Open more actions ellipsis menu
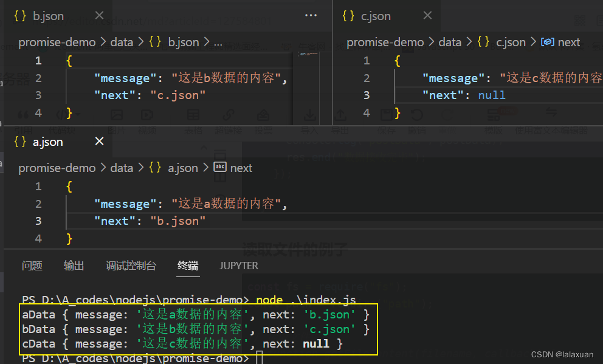603x364 pixels. click(x=311, y=15)
